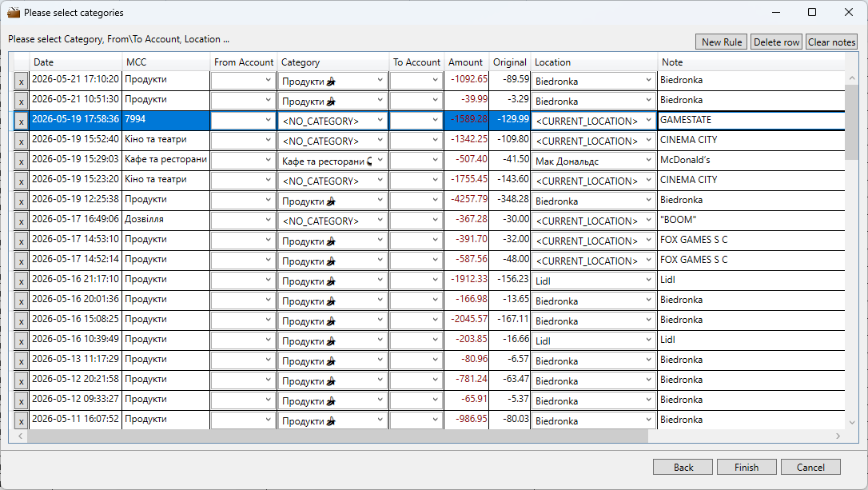Click x on the 2026-05-13 11:17:29 row
This screenshot has height=490, width=868.
point(21,361)
